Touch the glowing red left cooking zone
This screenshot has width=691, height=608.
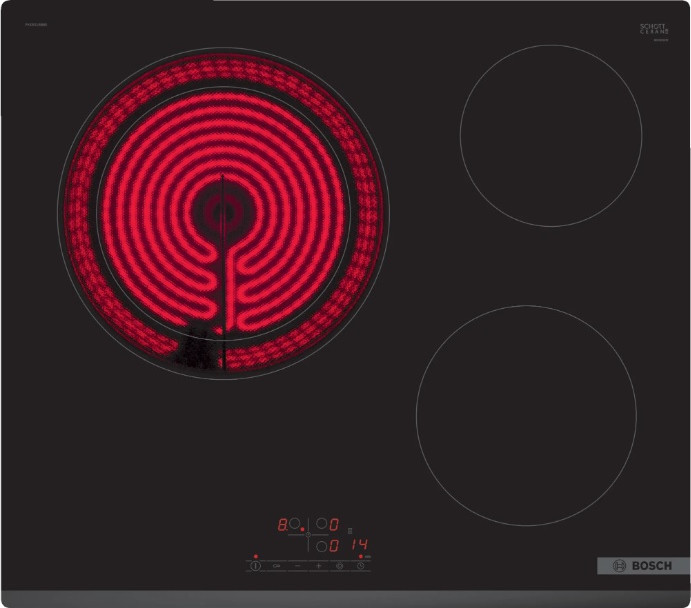pyautogui.click(x=223, y=213)
